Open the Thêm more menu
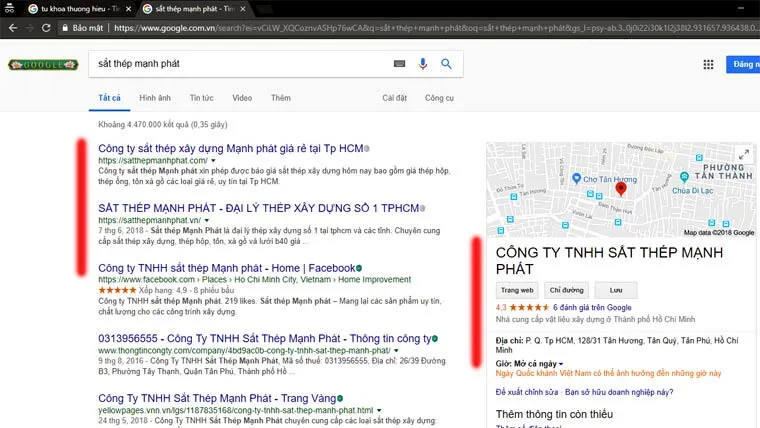The width and height of the screenshot is (760, 428). [x=281, y=98]
